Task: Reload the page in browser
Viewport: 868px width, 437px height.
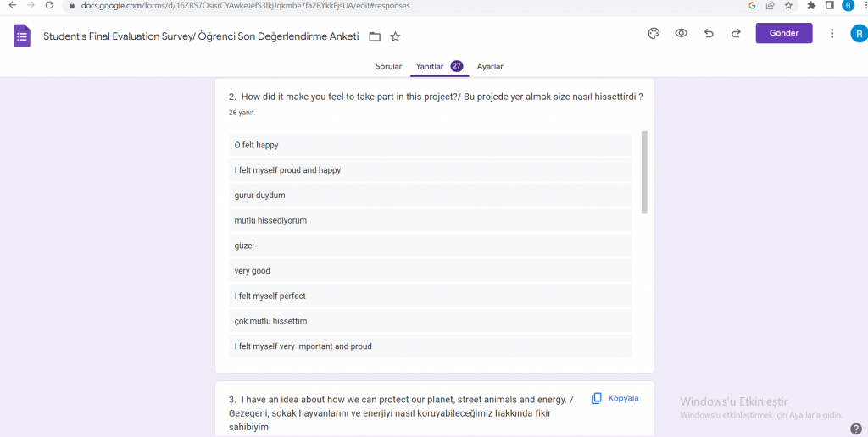Action: [x=50, y=5]
